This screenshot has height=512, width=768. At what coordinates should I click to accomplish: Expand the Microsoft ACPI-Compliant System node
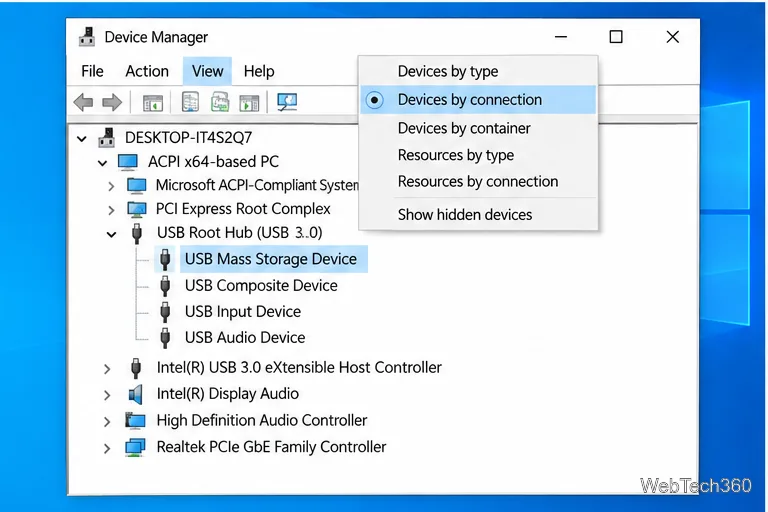(x=111, y=186)
